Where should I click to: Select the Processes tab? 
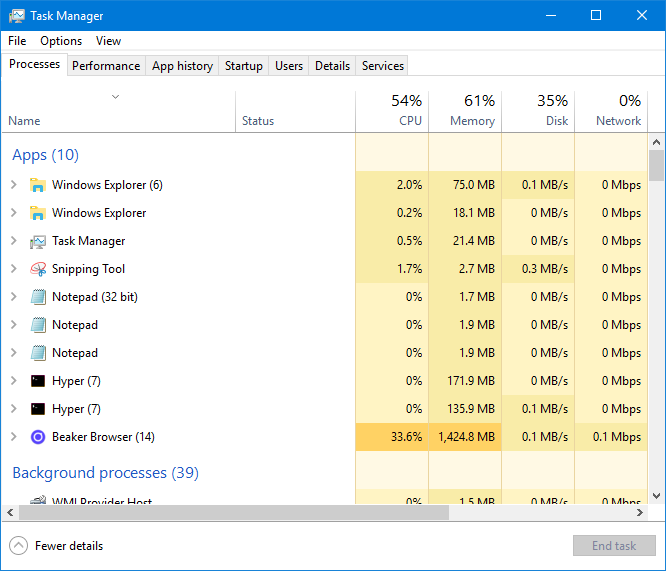click(x=34, y=64)
